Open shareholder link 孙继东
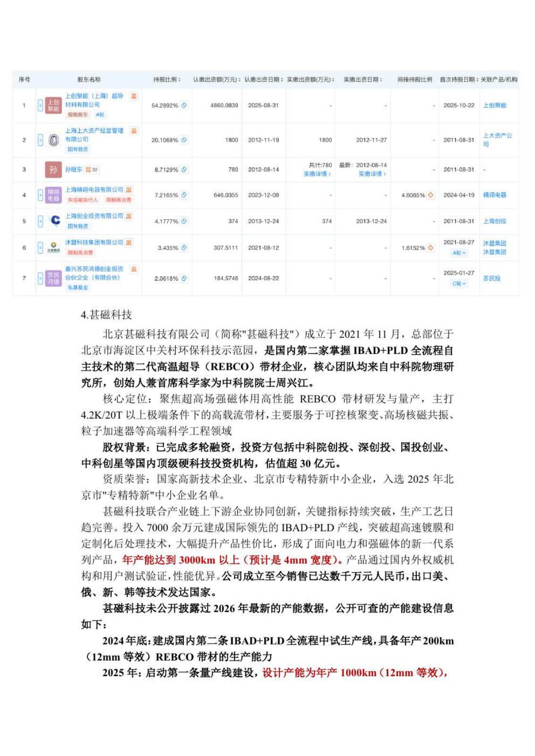This screenshot has height=756, width=535. click(73, 169)
